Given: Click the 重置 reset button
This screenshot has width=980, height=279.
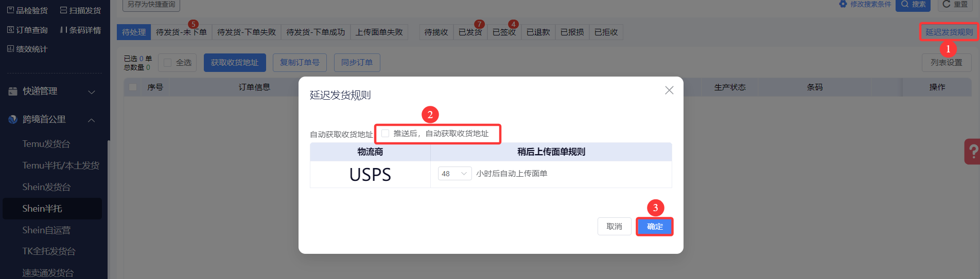Looking at the screenshot, I should point(955,5).
